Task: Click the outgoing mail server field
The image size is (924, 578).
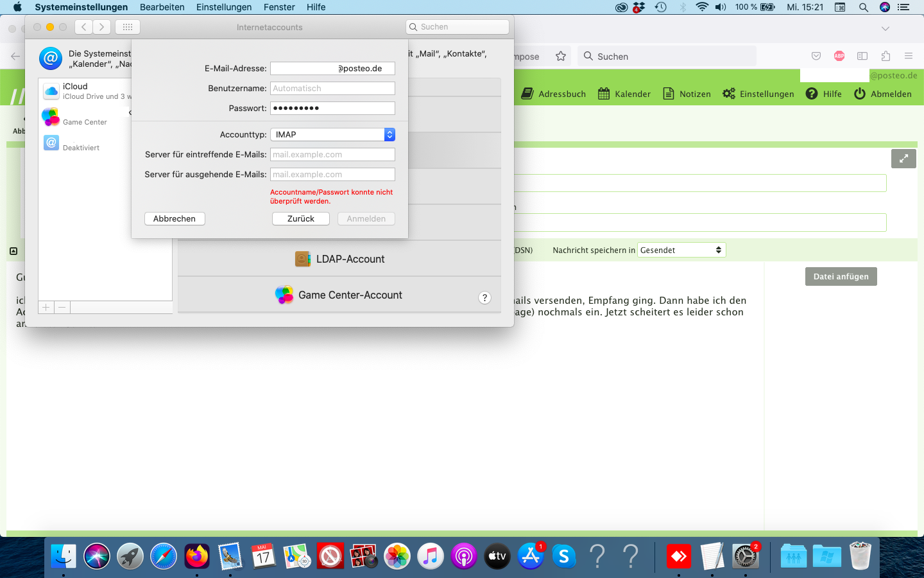Action: (332, 174)
